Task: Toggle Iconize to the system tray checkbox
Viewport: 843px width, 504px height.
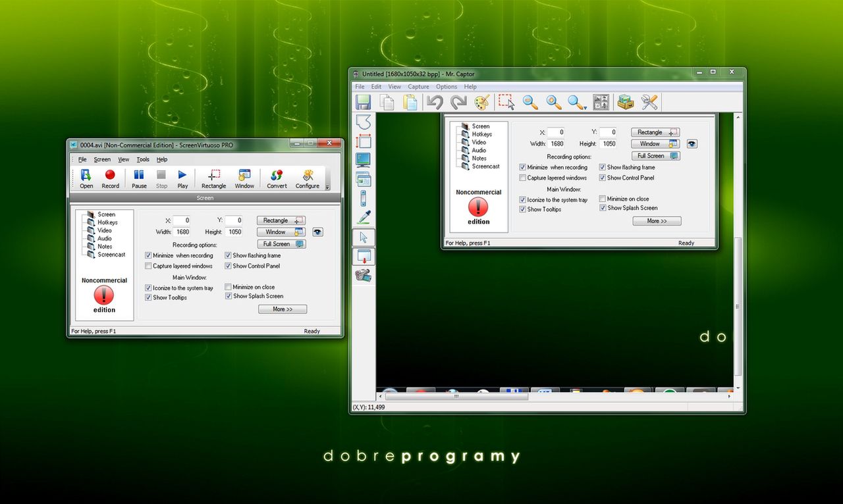Action: [148, 288]
